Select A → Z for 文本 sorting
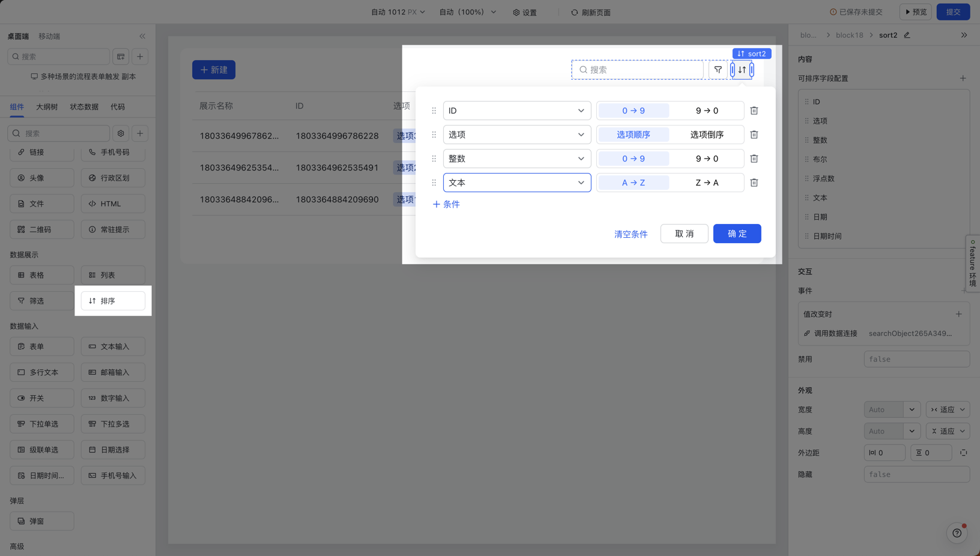980x556 pixels. point(634,183)
